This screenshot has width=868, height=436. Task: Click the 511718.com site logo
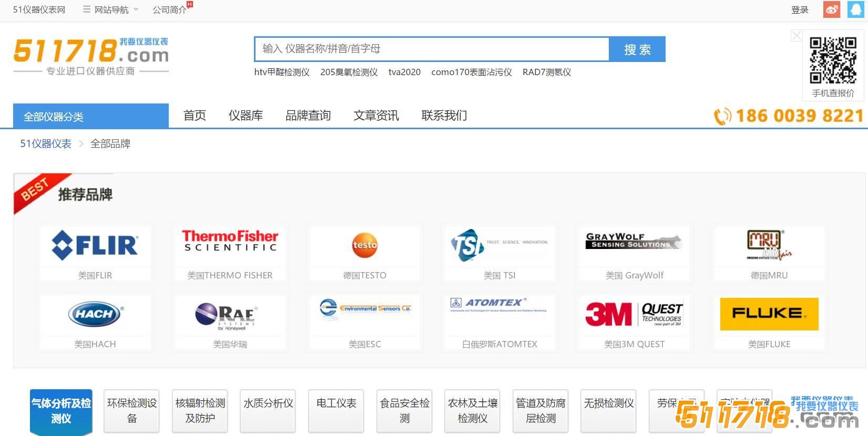pos(91,56)
